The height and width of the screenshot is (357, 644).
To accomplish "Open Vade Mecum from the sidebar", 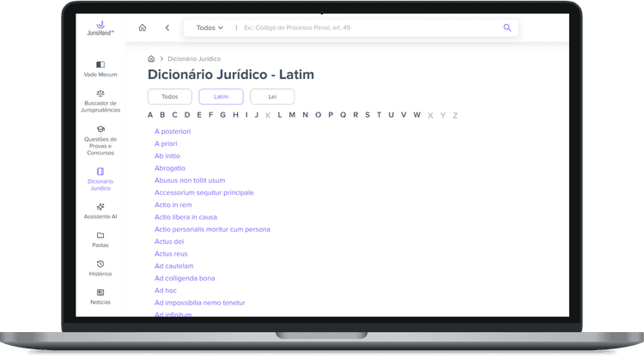I will pyautogui.click(x=100, y=69).
